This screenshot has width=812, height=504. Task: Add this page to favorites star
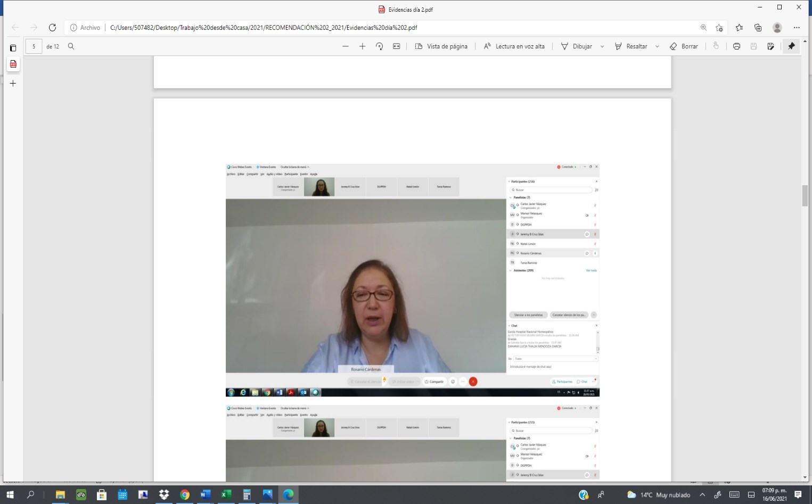(x=719, y=28)
